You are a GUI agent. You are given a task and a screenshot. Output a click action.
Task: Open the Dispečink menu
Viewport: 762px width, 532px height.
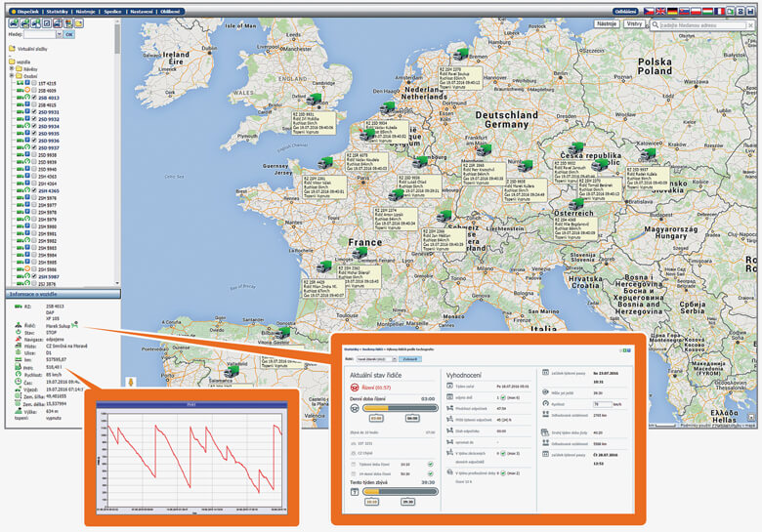[x=27, y=11]
